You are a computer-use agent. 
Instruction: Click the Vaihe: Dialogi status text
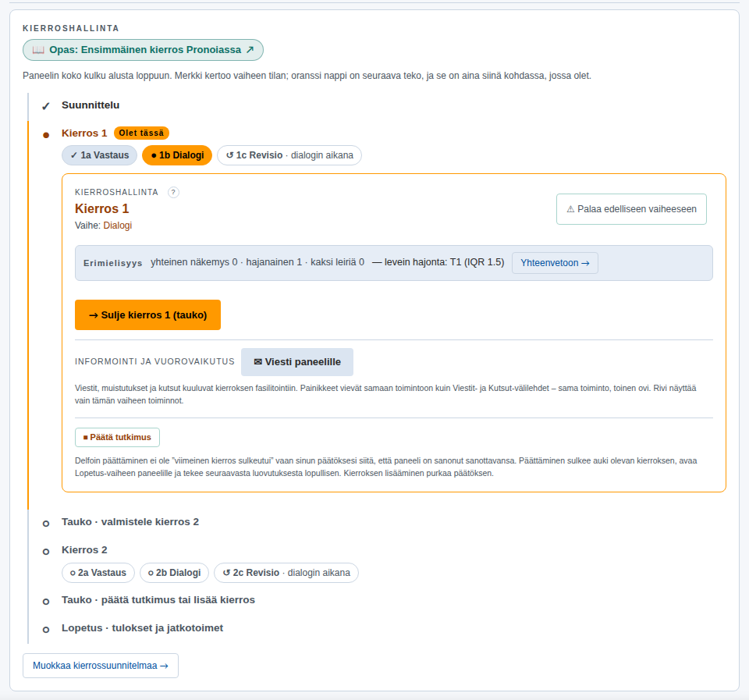103,226
